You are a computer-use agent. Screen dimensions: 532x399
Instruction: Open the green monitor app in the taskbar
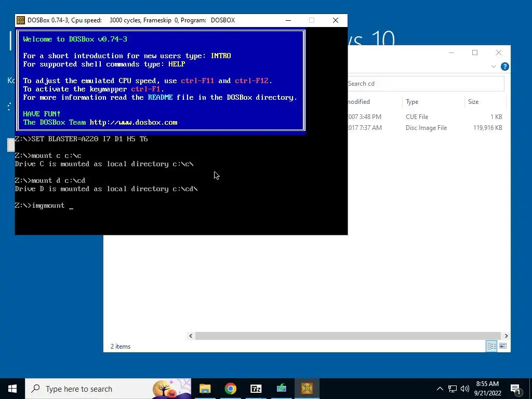pos(281,389)
